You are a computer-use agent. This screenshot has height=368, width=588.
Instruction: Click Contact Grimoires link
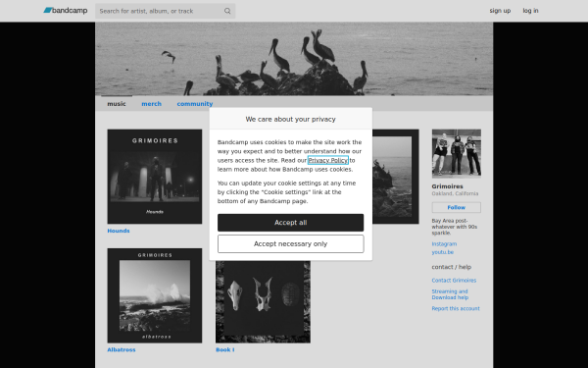click(x=454, y=280)
